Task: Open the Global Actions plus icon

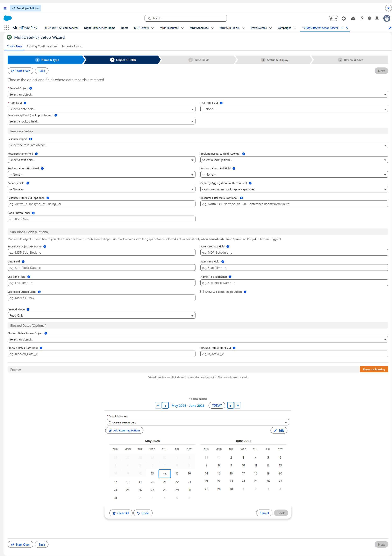Action: 344,18
